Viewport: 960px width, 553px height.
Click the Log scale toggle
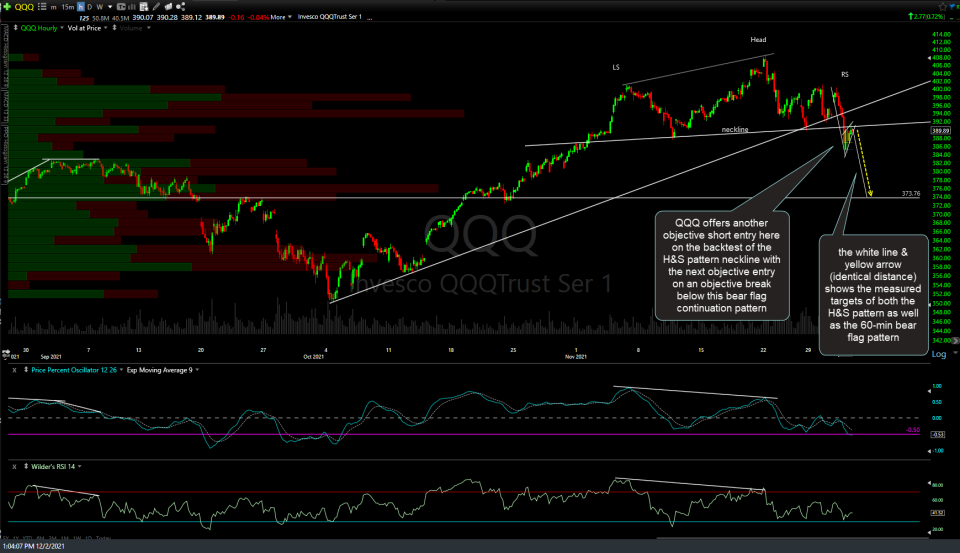coord(939,354)
